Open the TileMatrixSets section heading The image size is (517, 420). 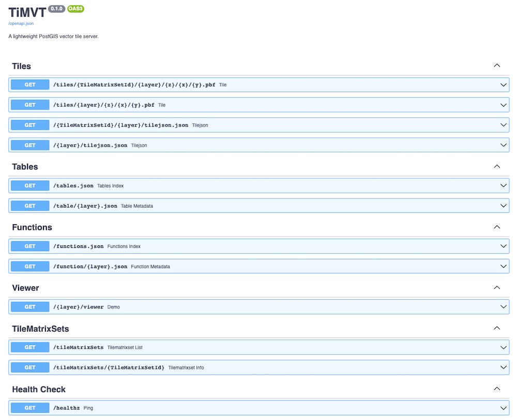pyautogui.click(x=40, y=329)
